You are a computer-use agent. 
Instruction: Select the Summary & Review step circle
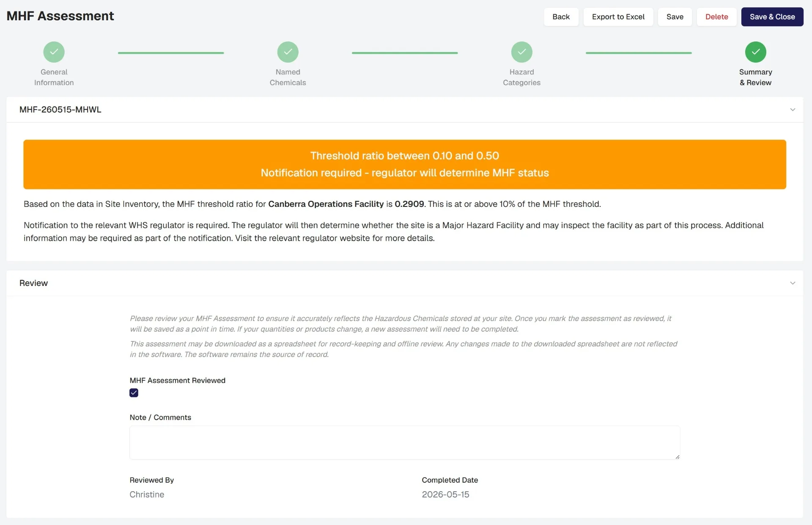pyautogui.click(x=755, y=52)
